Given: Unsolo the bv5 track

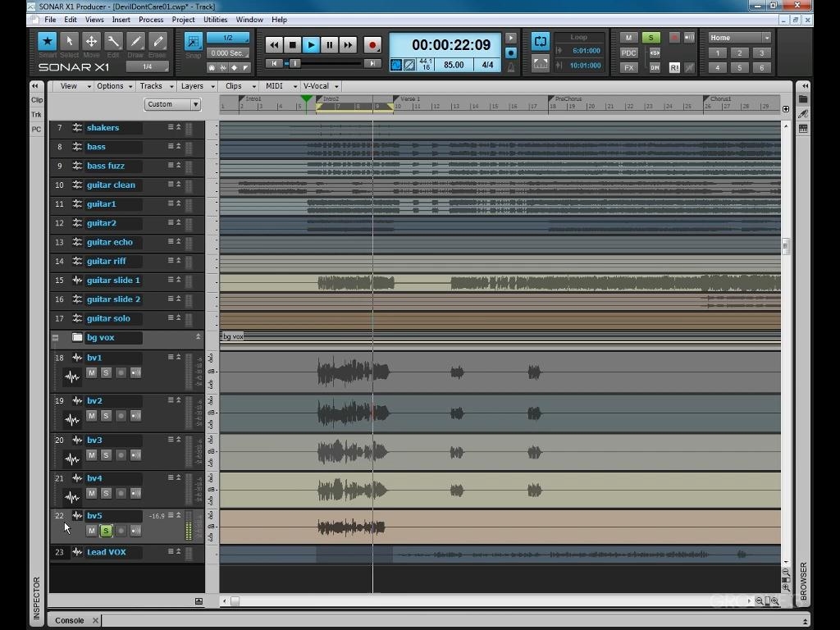Looking at the screenshot, I should click(x=106, y=531).
